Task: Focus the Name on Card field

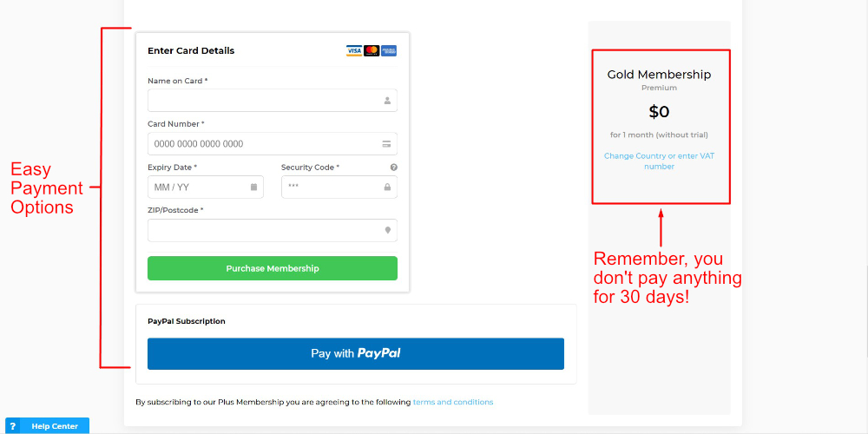Action: pos(273,101)
